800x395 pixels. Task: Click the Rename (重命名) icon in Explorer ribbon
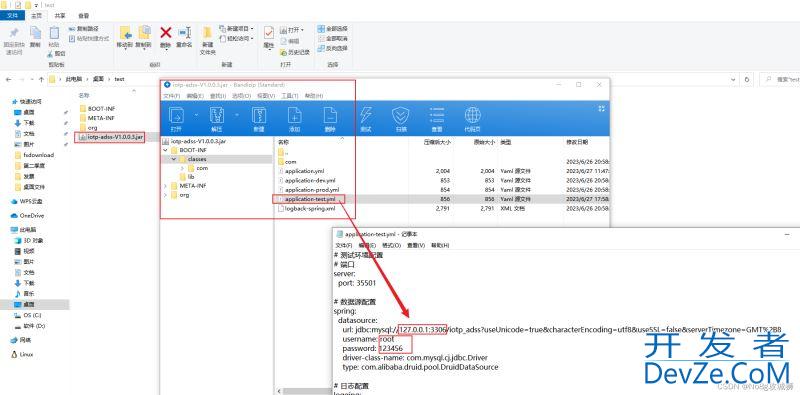pos(184,33)
